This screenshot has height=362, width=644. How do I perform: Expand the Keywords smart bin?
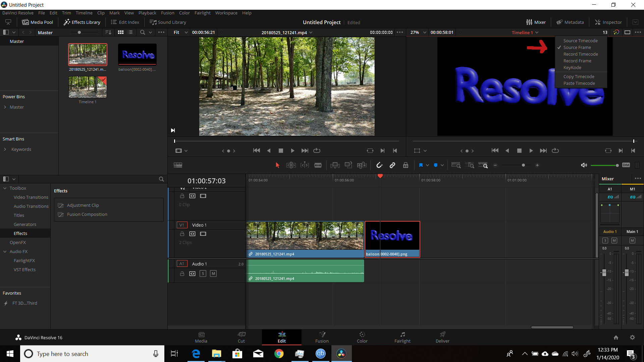point(5,149)
